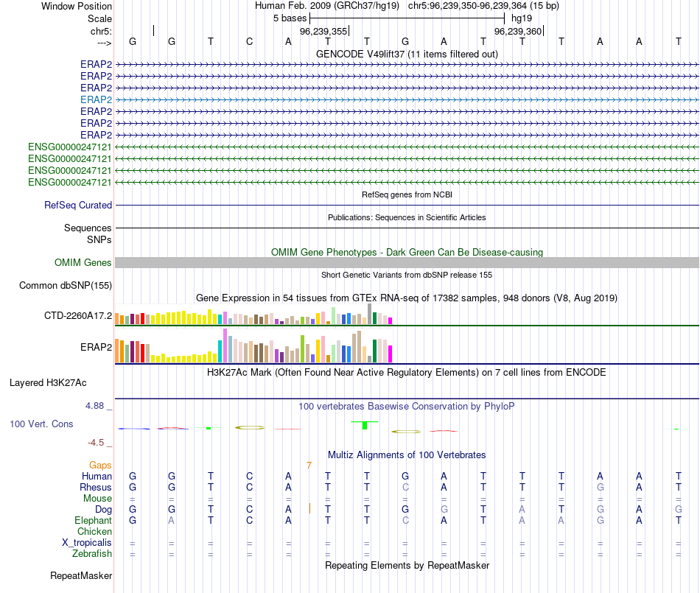The image size is (700, 593).
Task: Select the light-blue ERAP2 transcript label
Action: (96, 99)
